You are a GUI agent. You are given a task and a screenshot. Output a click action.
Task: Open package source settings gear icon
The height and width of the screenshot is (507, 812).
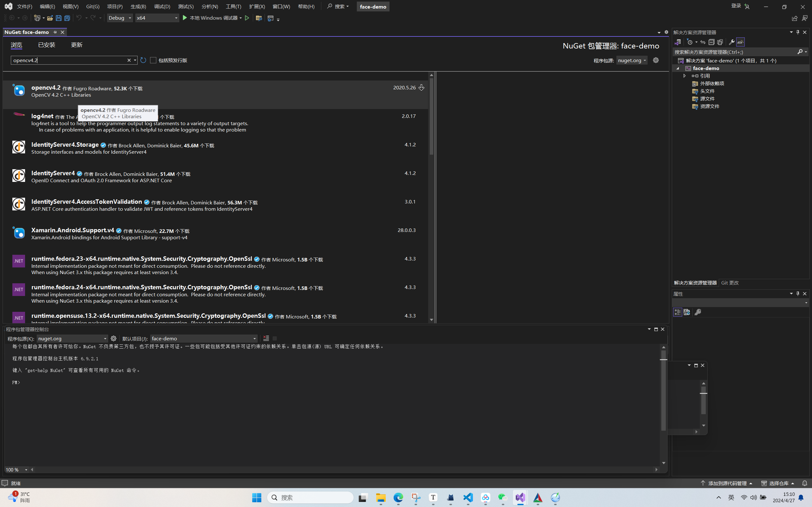pyautogui.click(x=656, y=60)
